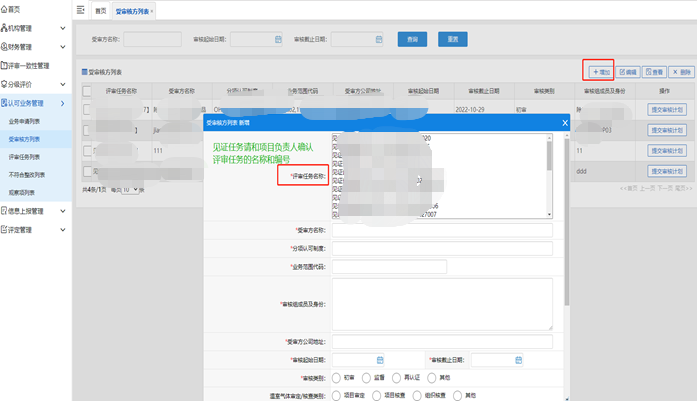Click the 增加 add button
The height and width of the screenshot is (401, 697).
point(601,72)
